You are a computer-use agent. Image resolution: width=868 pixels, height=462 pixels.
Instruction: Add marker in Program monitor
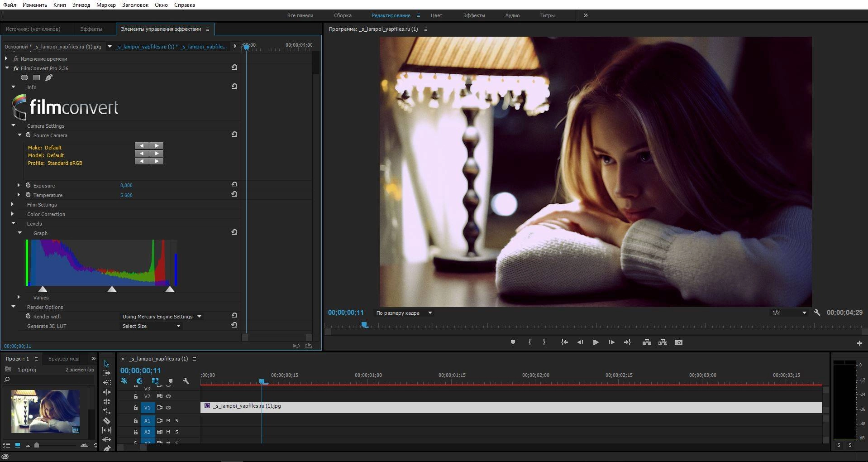click(x=513, y=342)
